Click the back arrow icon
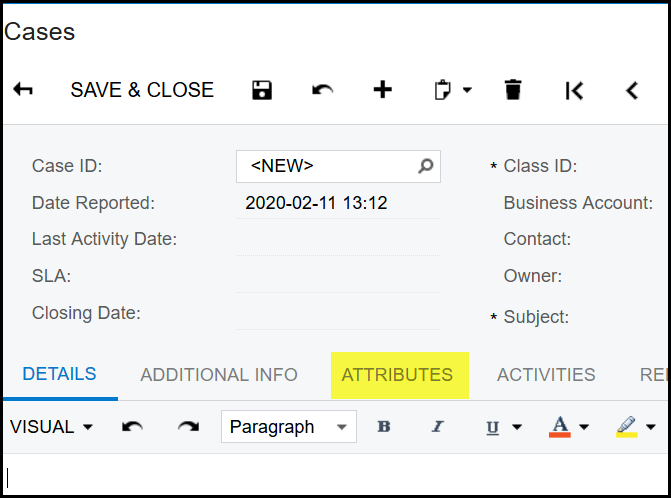The width and height of the screenshot is (671, 498). [23, 90]
